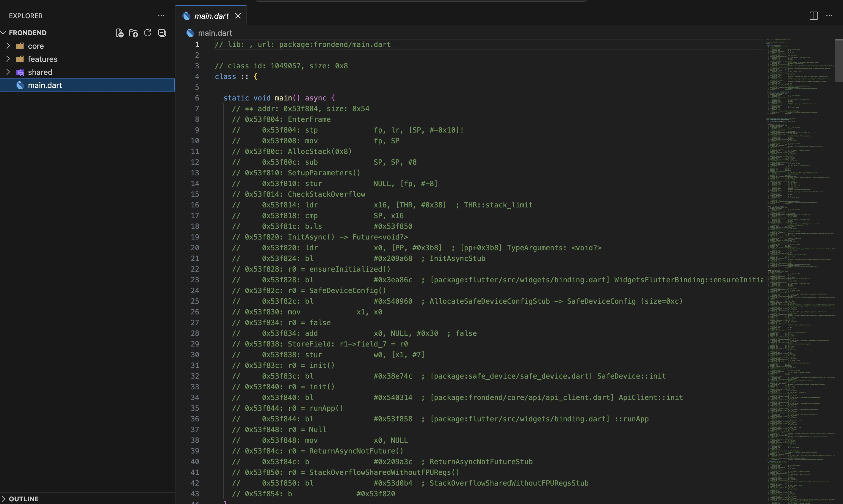Expand the shared folder
843x504 pixels.
click(x=8, y=72)
